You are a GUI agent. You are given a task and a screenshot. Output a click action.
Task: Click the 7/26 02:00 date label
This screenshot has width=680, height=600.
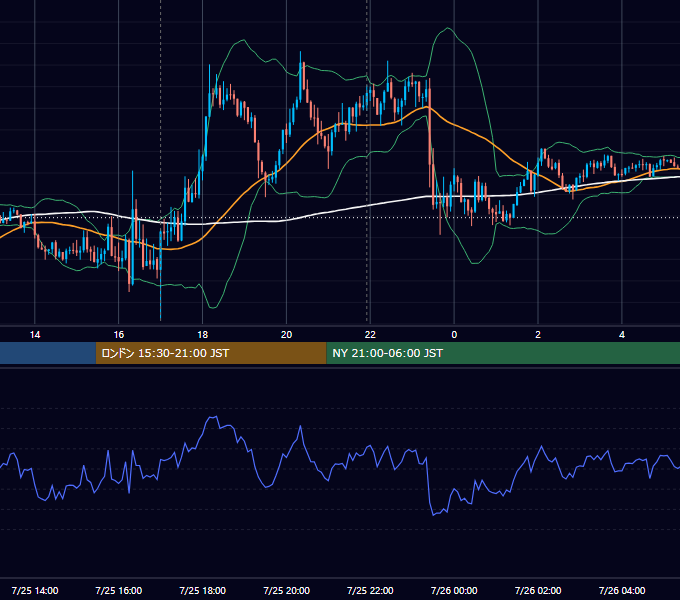(538, 590)
